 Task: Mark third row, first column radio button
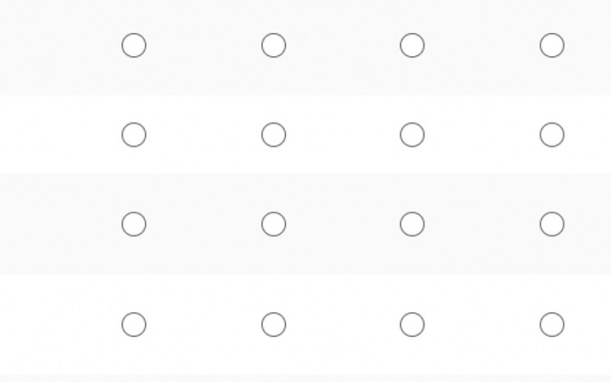point(134,224)
